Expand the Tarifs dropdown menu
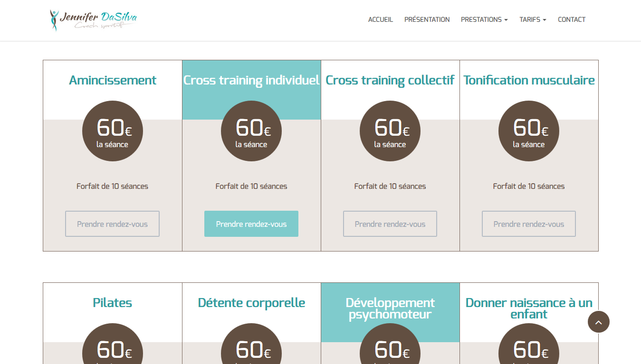This screenshot has width=641, height=364. coord(532,19)
